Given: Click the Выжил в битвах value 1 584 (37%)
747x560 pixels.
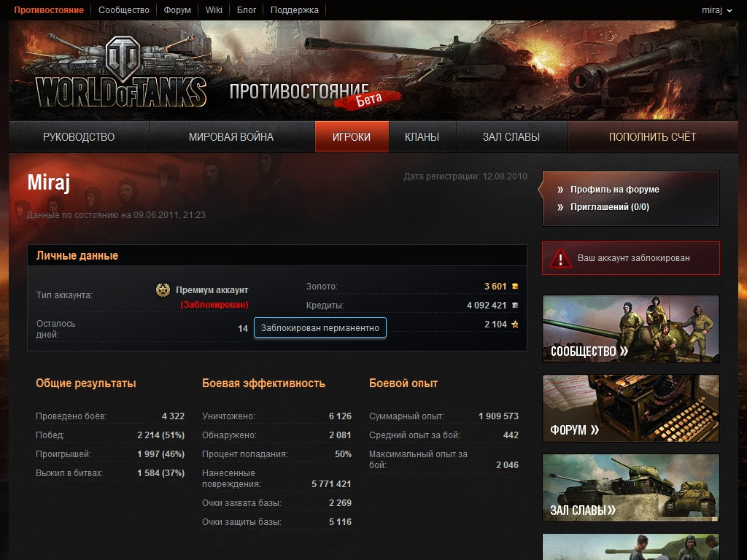Looking at the screenshot, I should [160, 473].
